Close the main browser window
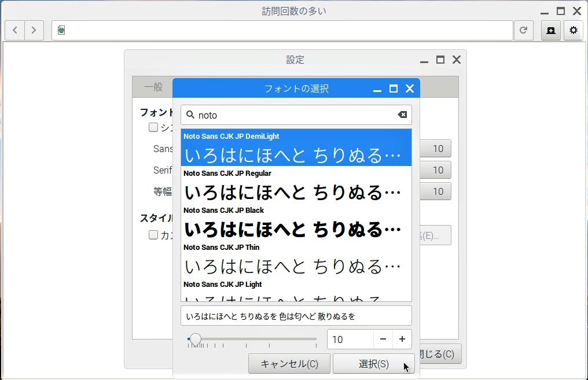Image resolution: width=588 pixels, height=380 pixels. [577, 11]
